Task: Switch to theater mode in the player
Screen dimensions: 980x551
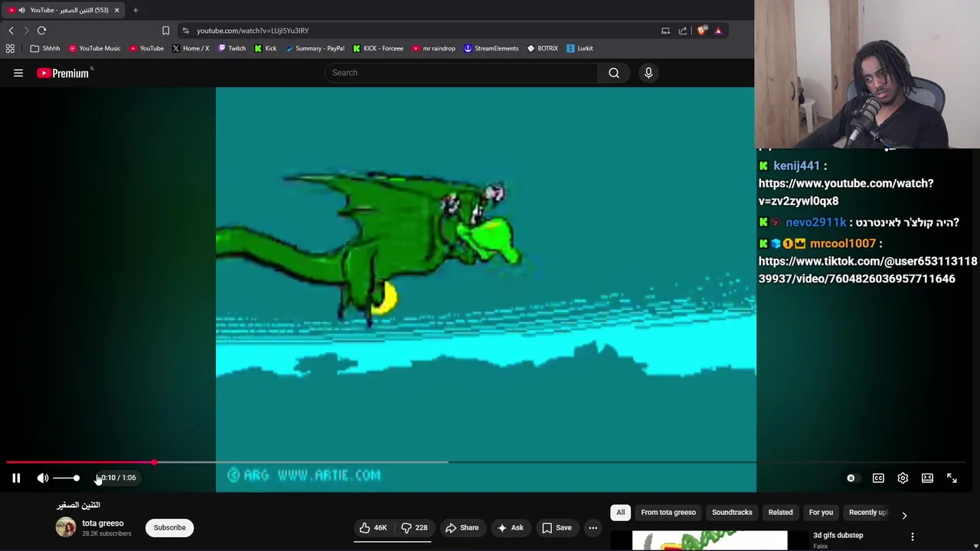Action: pos(927,478)
